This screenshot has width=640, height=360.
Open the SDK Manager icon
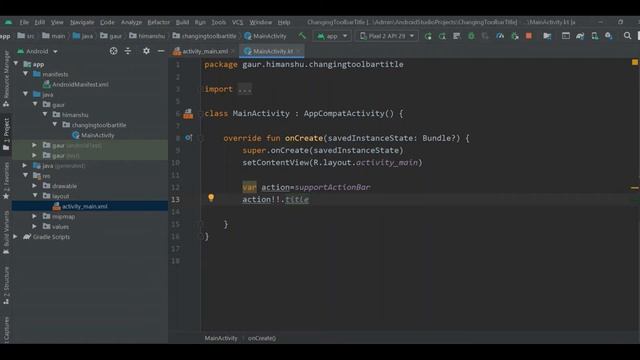609,36
